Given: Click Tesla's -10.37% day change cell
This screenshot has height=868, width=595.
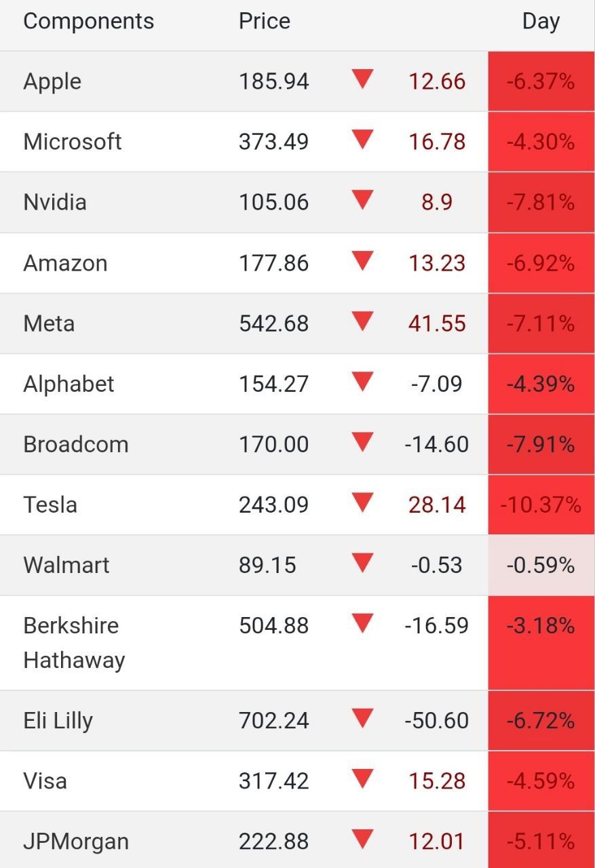Looking at the screenshot, I should point(541,505).
